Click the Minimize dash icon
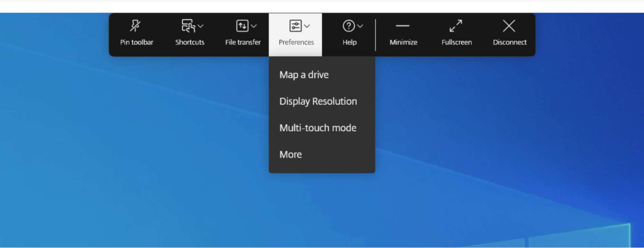Screen dimensions: 644x248 click(x=403, y=26)
